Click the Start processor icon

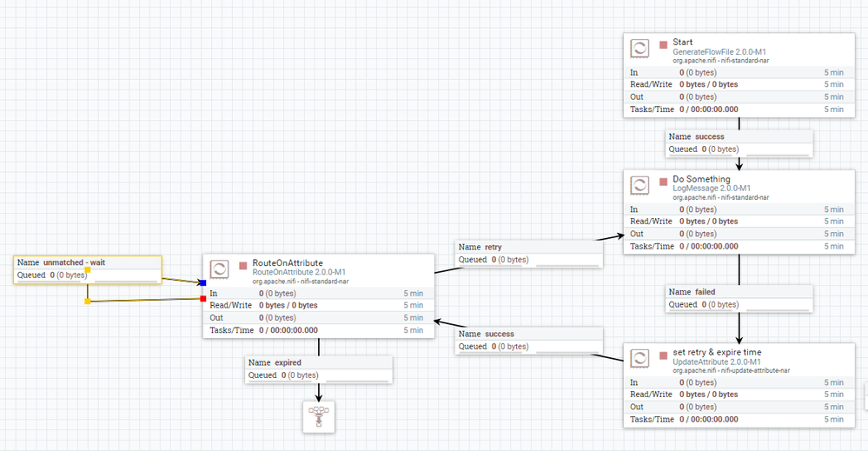pos(639,49)
